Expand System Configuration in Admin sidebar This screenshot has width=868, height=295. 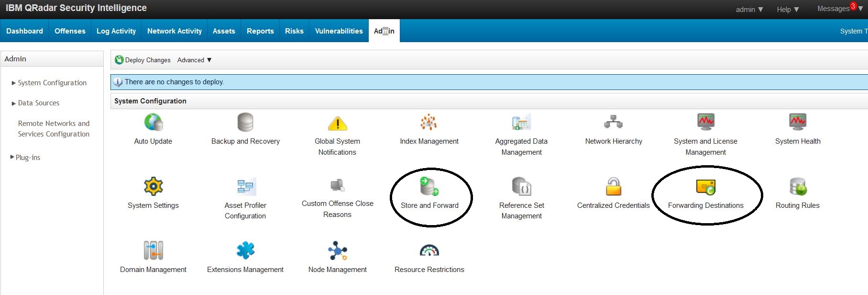pyautogui.click(x=13, y=83)
